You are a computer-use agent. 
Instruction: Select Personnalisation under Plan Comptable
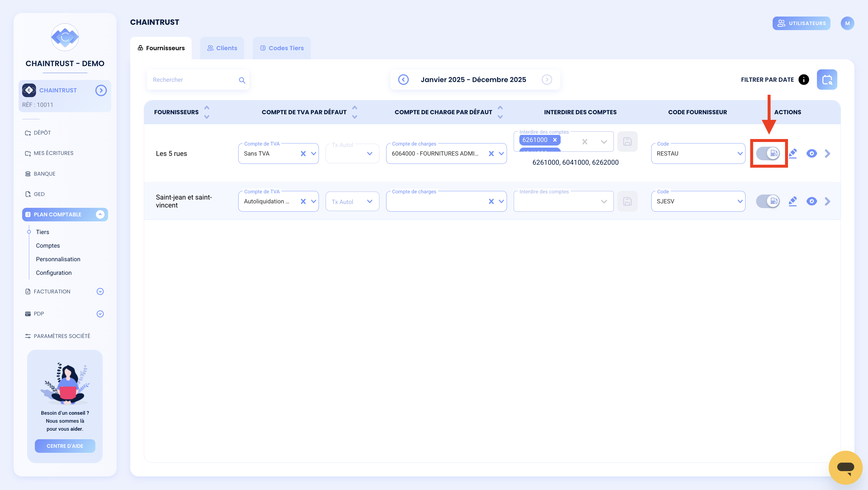[x=58, y=259]
